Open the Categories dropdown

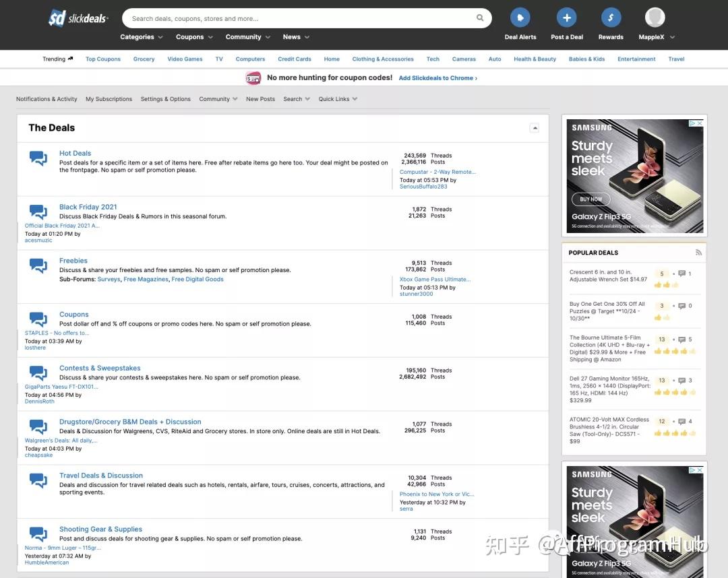click(x=141, y=36)
